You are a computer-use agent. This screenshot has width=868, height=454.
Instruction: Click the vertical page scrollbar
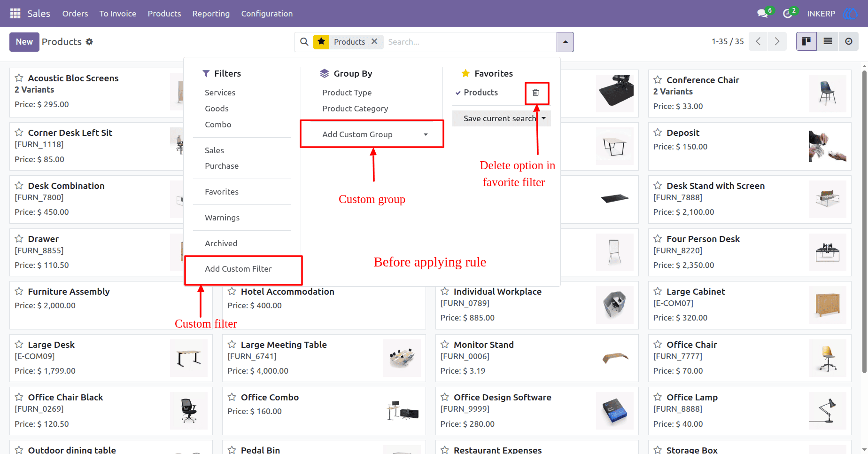pos(864,221)
